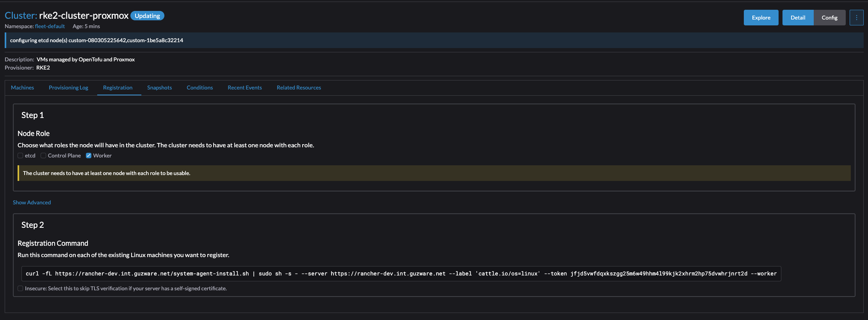Switch to Config view
868x320 pixels.
829,18
